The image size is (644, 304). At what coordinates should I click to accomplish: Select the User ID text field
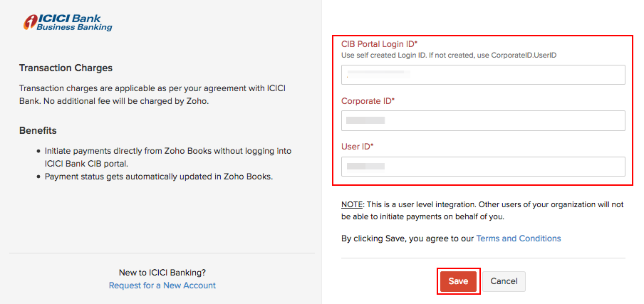pyautogui.click(x=482, y=167)
